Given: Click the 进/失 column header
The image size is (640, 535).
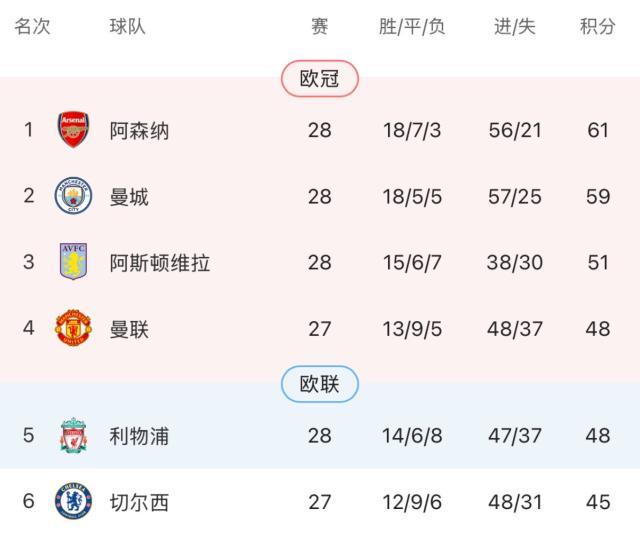Looking at the screenshot, I should (515, 27).
